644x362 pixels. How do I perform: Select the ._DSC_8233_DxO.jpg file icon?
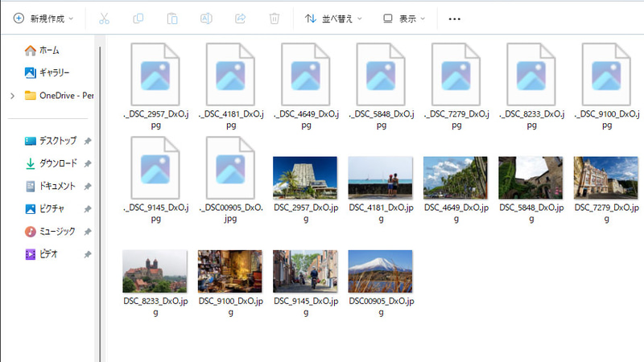(531, 74)
